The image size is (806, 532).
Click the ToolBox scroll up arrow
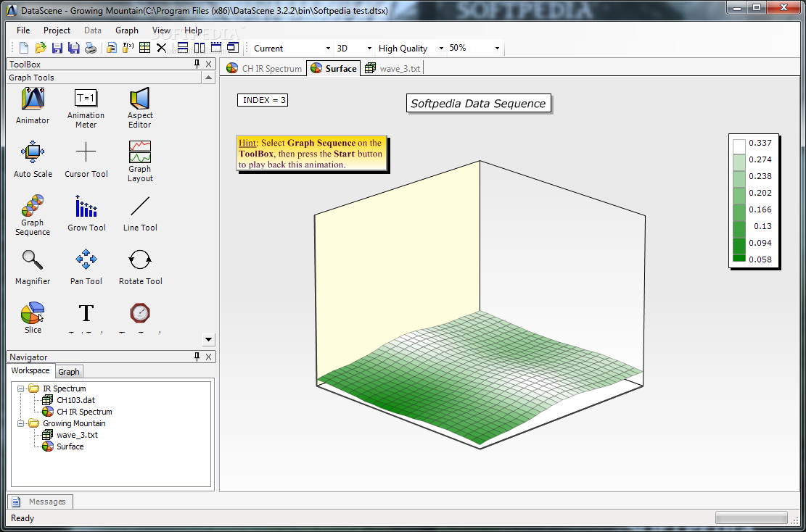tap(208, 78)
